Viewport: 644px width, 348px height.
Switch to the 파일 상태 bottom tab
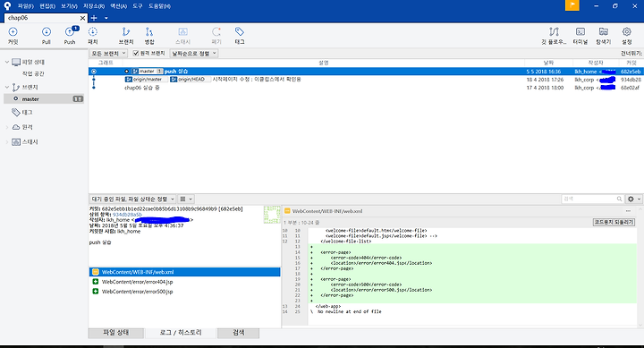pos(115,333)
